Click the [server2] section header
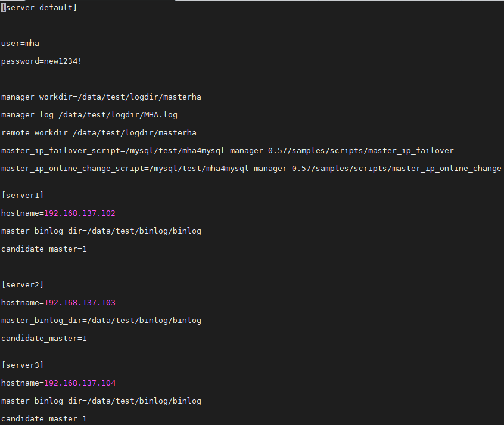This screenshot has height=425, width=504. pos(22,285)
